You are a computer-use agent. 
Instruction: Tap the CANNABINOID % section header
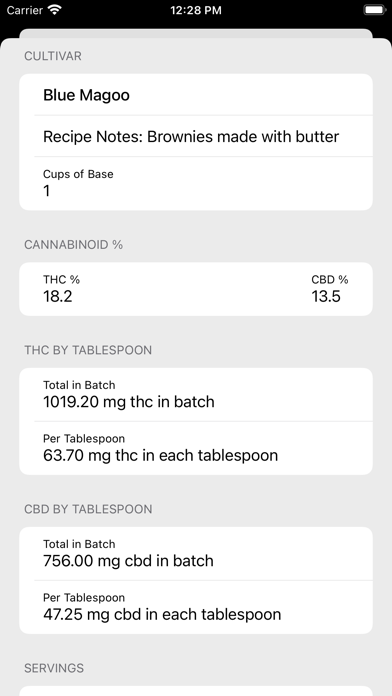[73, 245]
